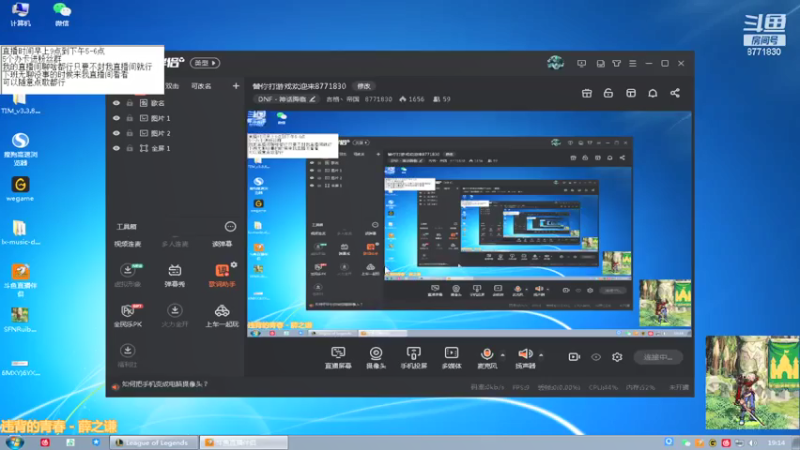Open the shirt skin icon in title bar

point(616,64)
